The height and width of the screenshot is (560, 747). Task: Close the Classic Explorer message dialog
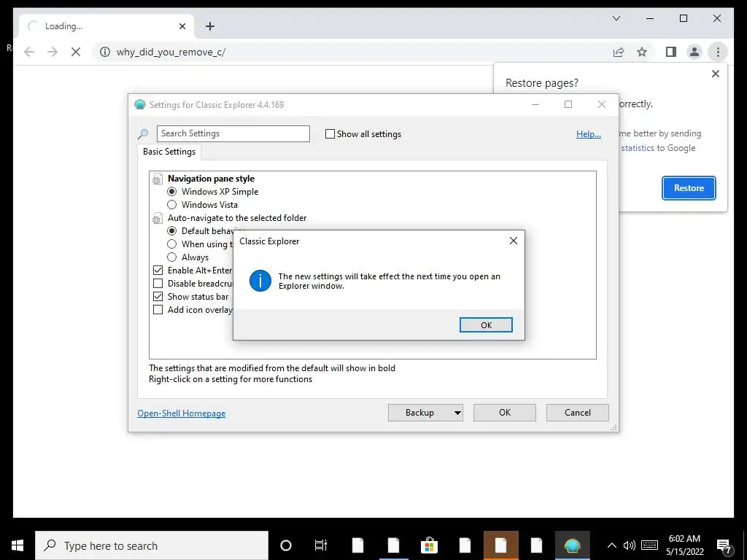click(x=513, y=241)
